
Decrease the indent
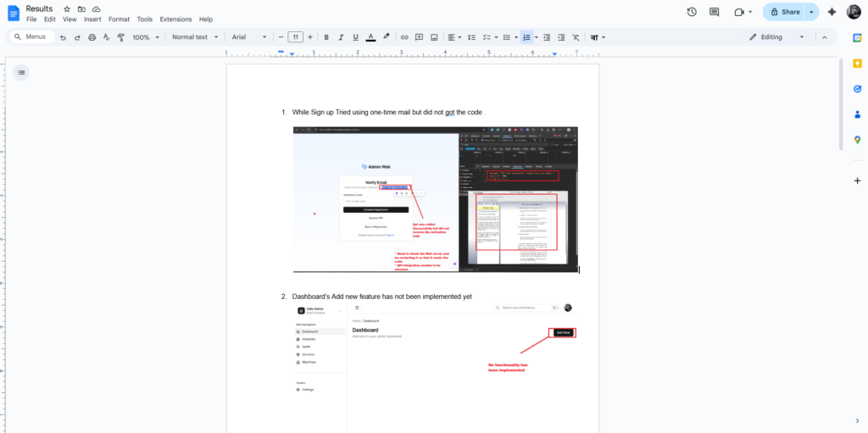coord(547,37)
